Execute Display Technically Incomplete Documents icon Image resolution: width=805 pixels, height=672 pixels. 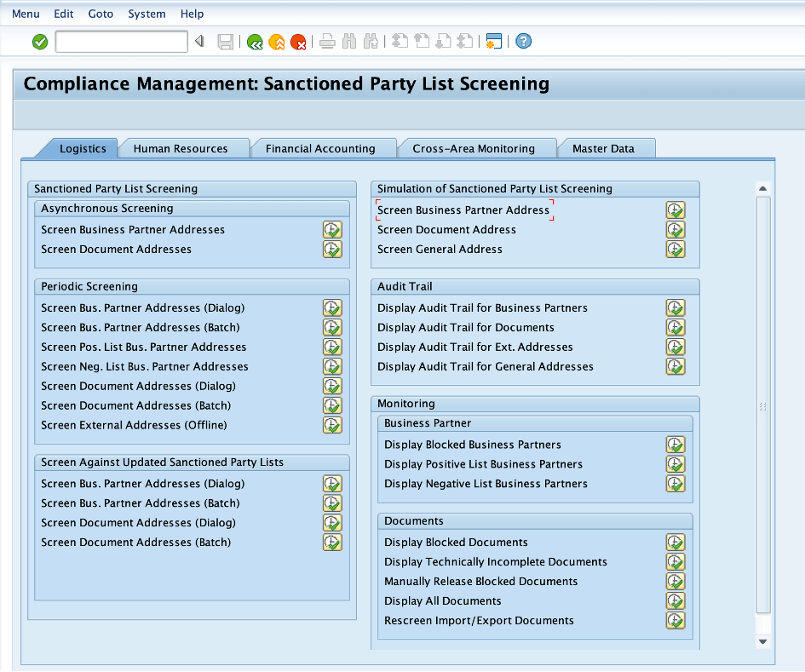676,561
